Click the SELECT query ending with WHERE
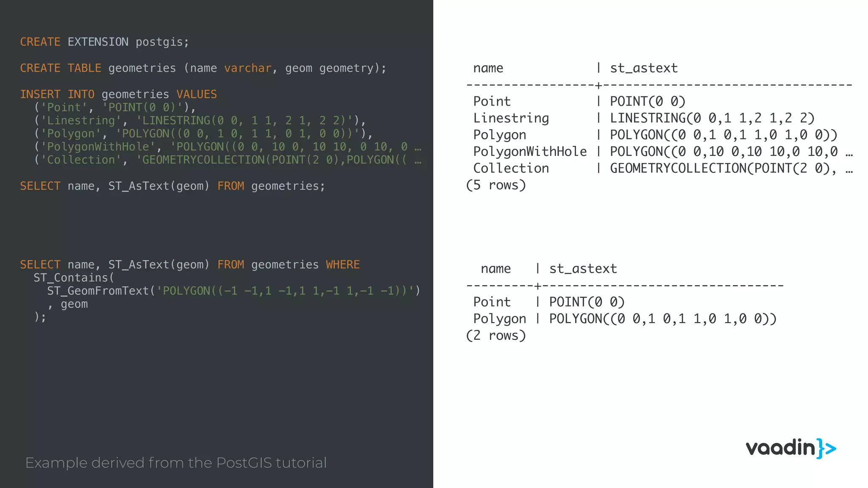This screenshot has width=868, height=488. click(x=190, y=264)
